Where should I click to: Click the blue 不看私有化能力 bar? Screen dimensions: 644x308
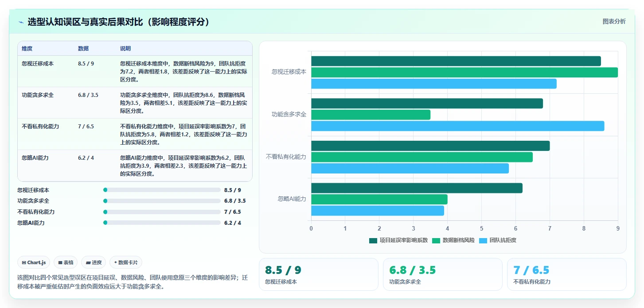[410, 168]
